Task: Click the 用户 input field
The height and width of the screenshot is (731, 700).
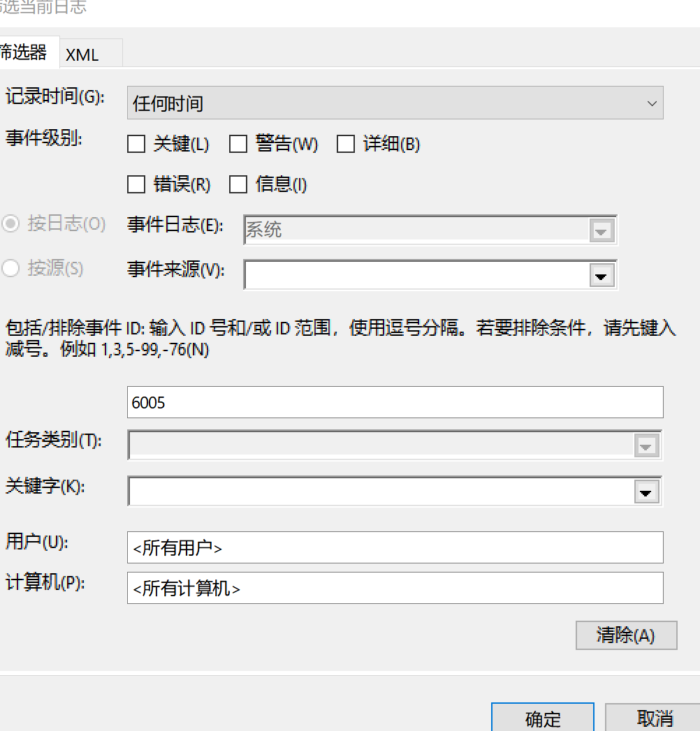Action: (395, 547)
